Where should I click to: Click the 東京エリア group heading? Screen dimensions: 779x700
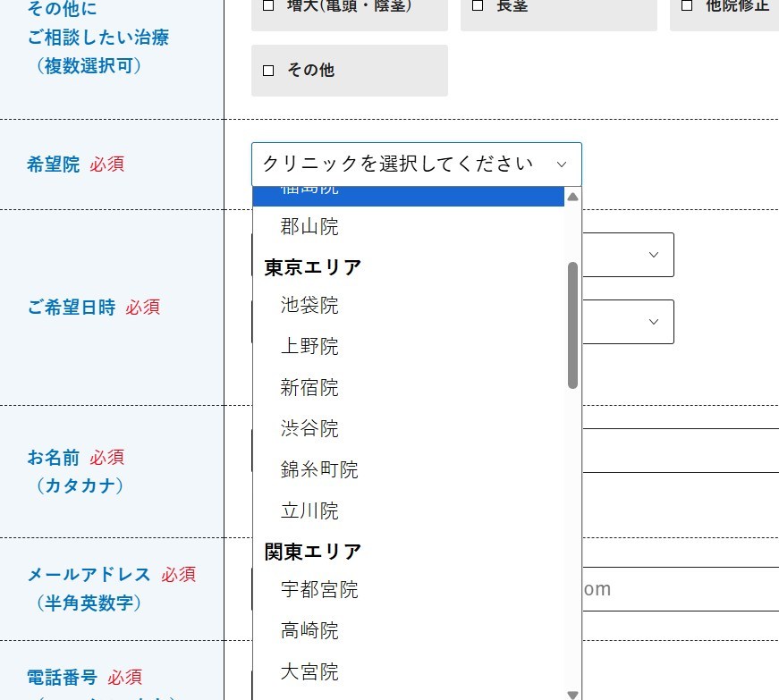coord(312,267)
